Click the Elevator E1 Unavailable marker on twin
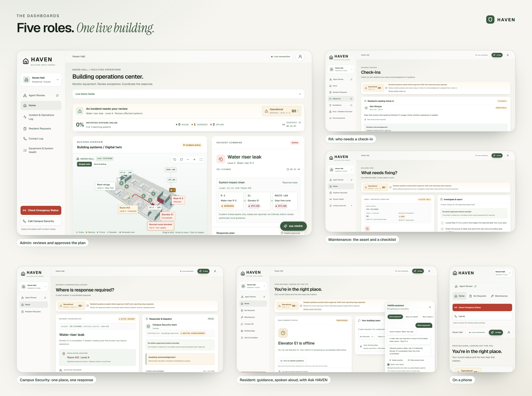The width and height of the screenshot is (532, 396). [167, 216]
